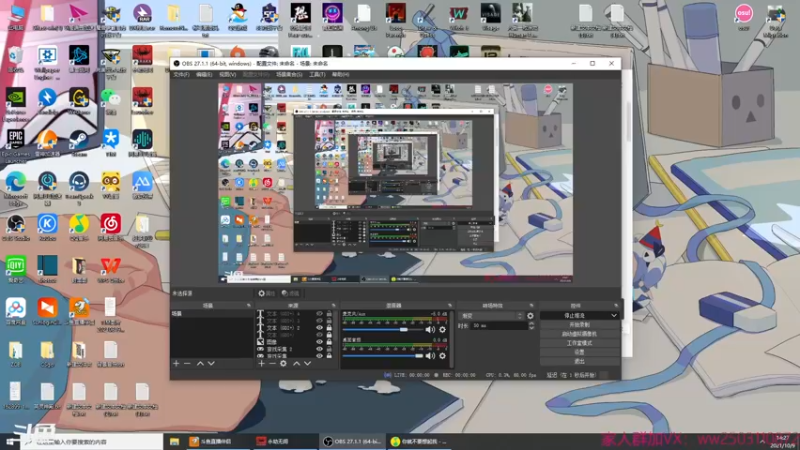Open the 文件(F) menu in OBS
The image size is (800, 450).
point(181,74)
